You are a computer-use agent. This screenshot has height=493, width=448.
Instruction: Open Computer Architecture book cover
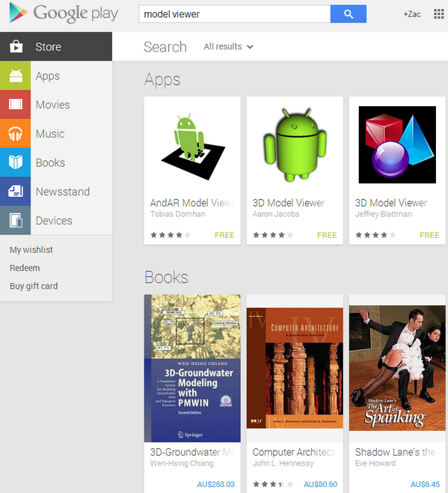(295, 368)
